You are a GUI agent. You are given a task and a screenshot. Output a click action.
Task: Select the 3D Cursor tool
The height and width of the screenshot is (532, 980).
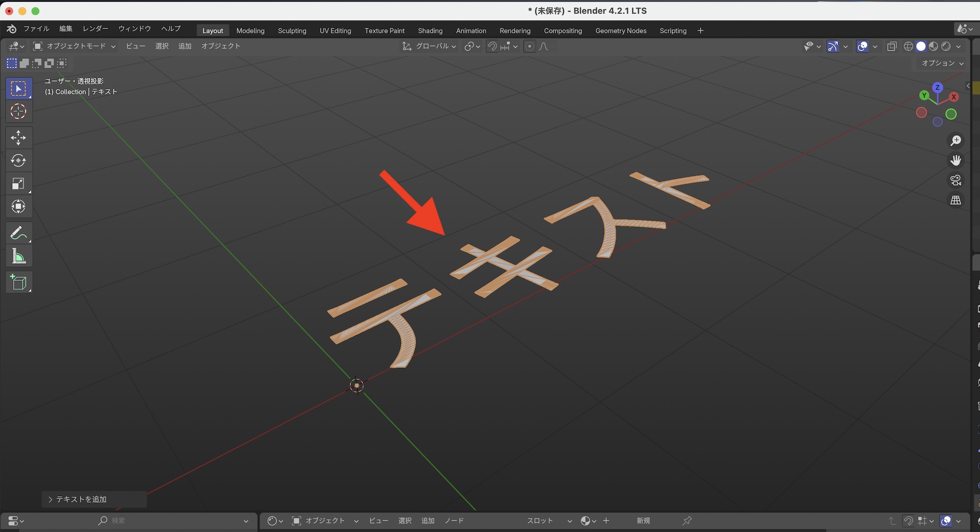(x=19, y=112)
